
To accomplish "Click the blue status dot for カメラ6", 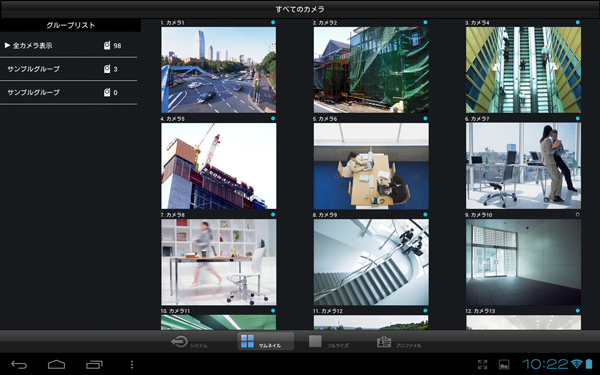I will [425, 119].
